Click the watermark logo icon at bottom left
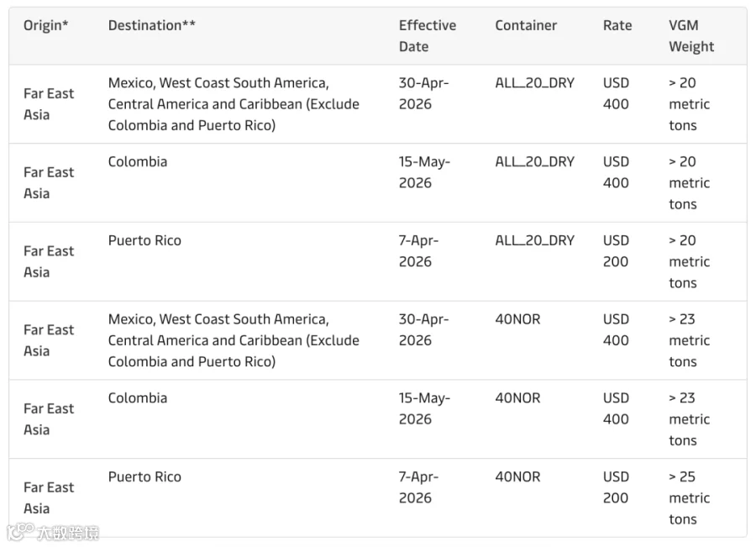756x547 pixels. point(20,531)
